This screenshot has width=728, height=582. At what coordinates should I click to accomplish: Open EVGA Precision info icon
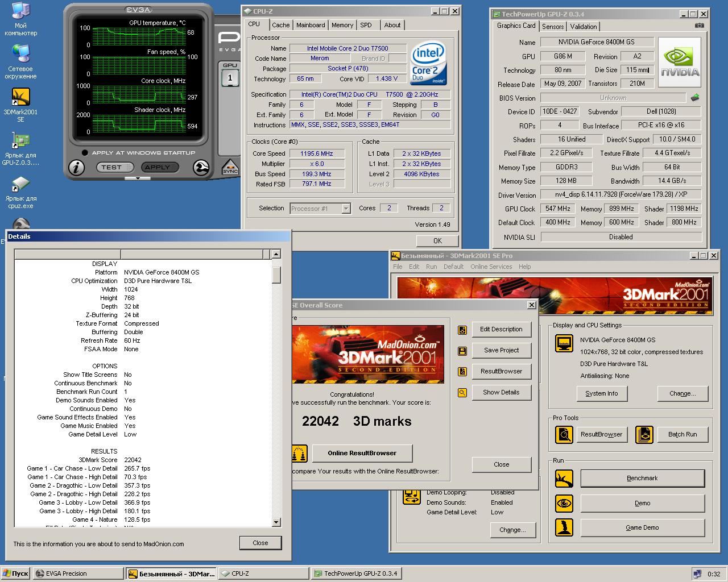[x=77, y=167]
